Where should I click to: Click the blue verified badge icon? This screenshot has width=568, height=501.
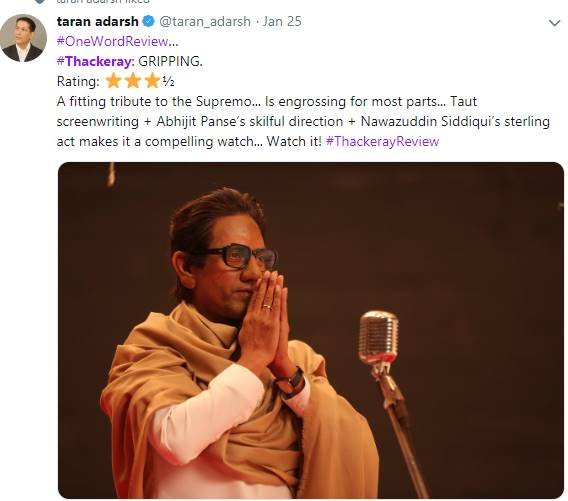pos(149,21)
